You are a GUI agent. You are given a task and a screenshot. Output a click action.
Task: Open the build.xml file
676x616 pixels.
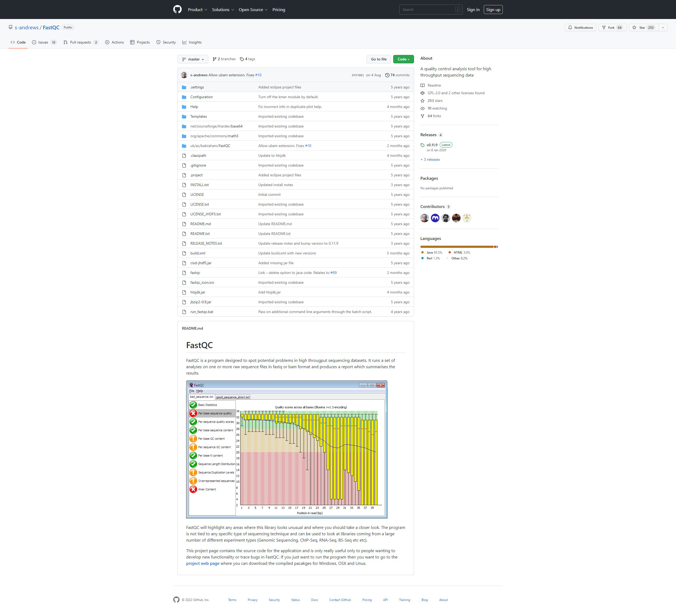[198, 253]
